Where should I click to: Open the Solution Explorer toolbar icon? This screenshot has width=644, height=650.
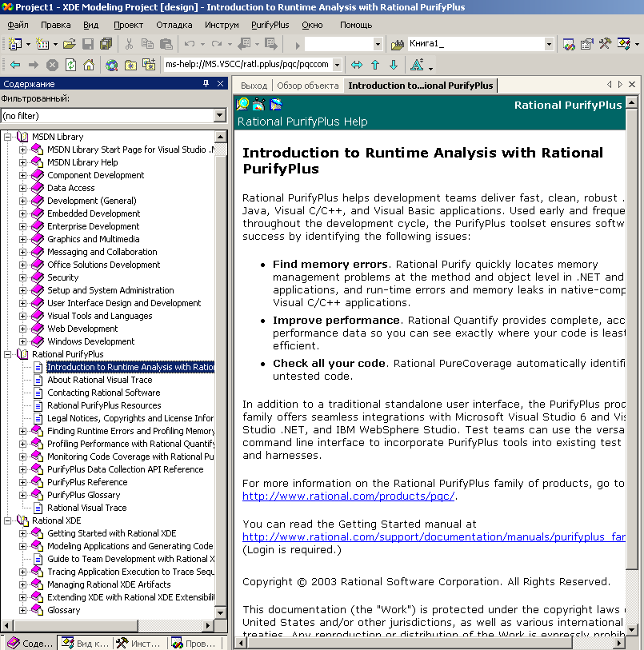(x=569, y=43)
